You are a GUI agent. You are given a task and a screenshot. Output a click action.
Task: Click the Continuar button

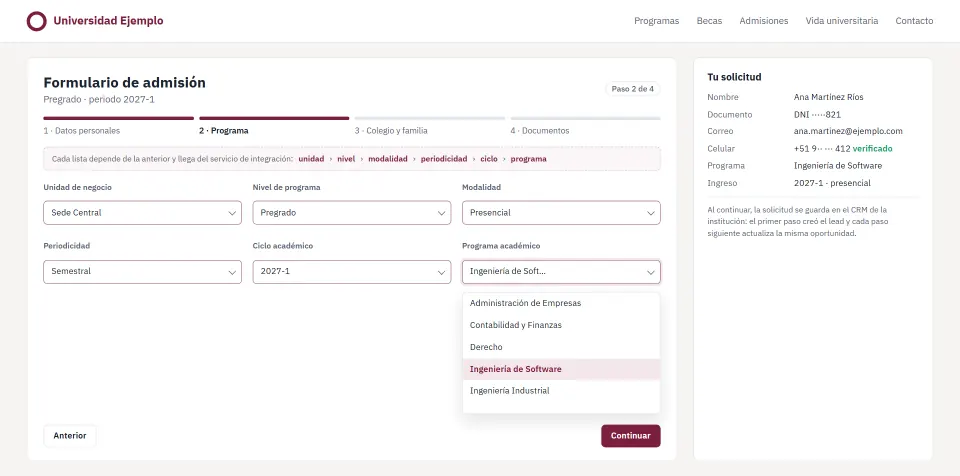(631, 436)
